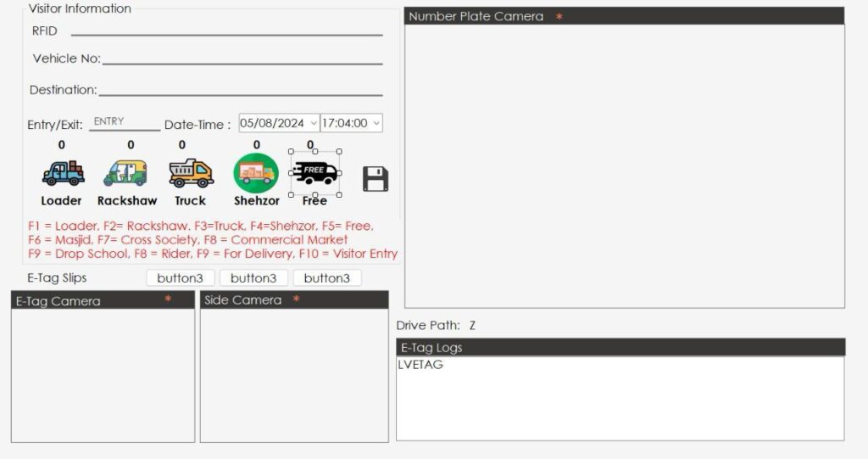Click the Truck label text
Image resolution: width=868 pixels, height=459 pixels.
click(191, 201)
